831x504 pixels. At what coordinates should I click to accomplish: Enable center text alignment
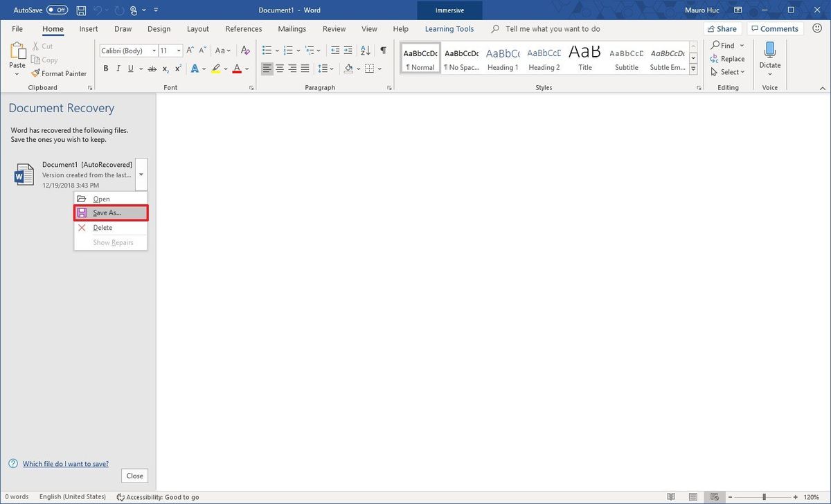(280, 69)
